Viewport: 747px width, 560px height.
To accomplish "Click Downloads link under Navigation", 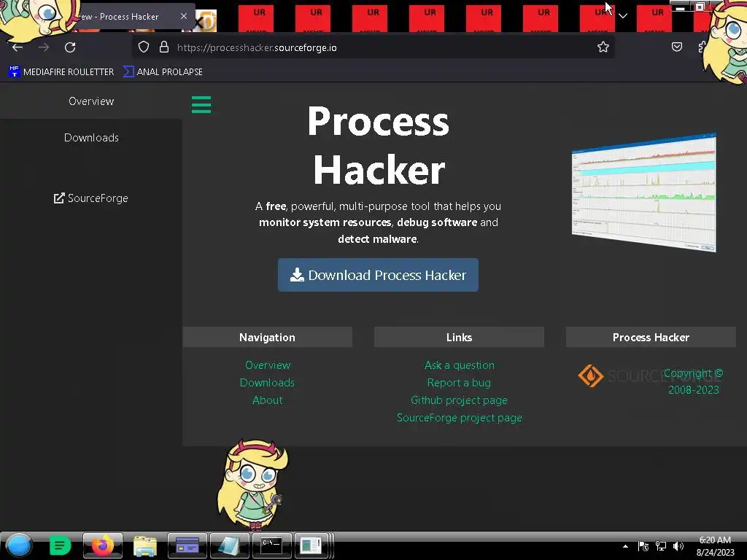I will click(267, 383).
